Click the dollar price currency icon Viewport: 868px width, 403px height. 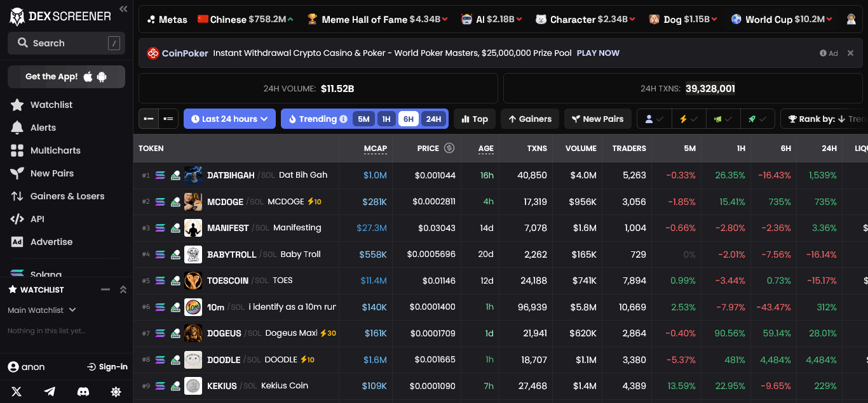(449, 148)
